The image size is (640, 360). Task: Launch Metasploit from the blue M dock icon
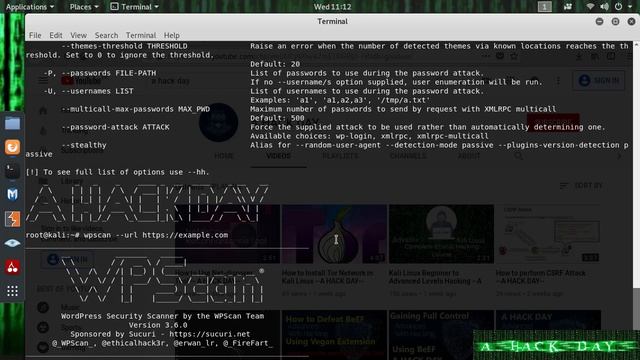(x=12, y=195)
